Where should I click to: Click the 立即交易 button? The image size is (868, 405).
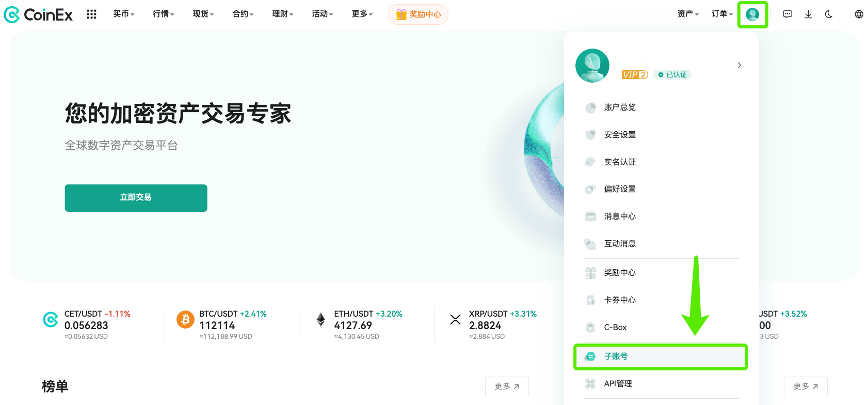pos(136,198)
